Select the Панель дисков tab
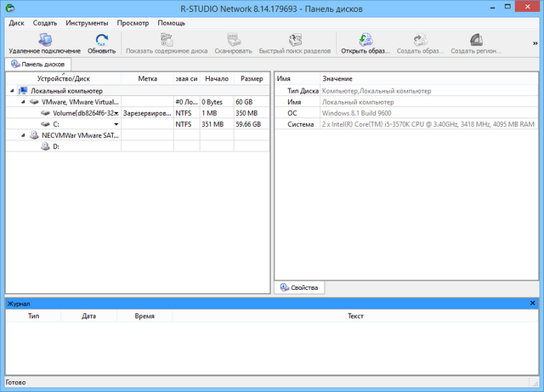 pyautogui.click(x=37, y=64)
